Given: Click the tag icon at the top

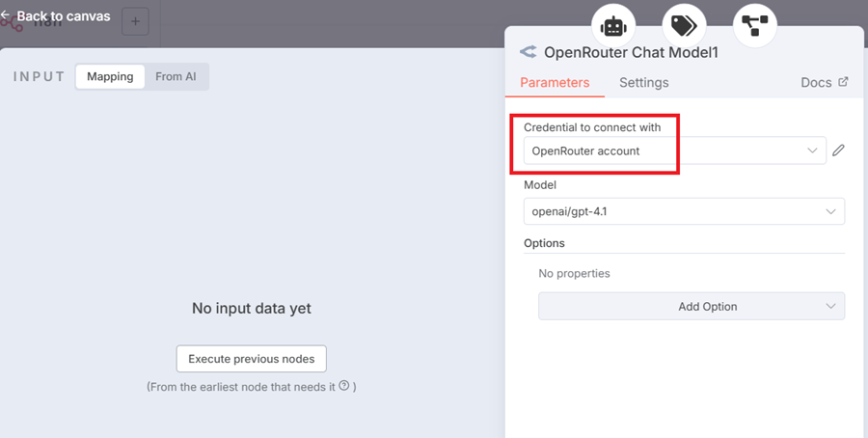Looking at the screenshot, I should coord(684,25).
